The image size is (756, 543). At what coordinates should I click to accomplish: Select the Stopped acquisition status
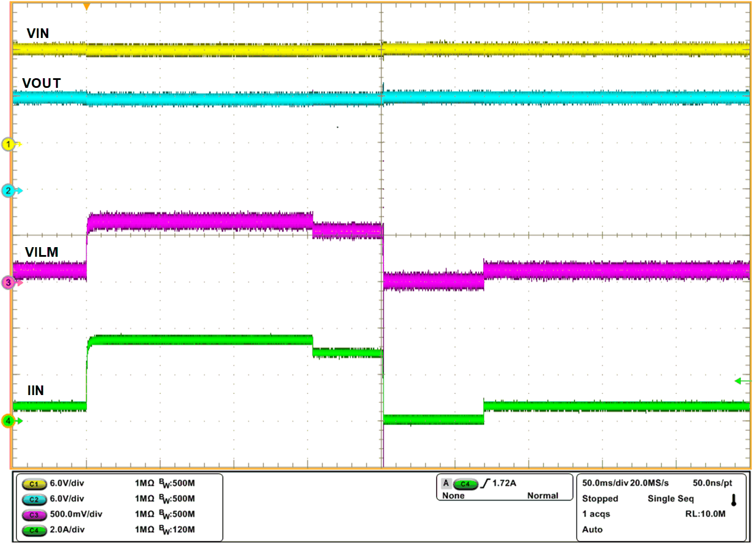[601, 499]
